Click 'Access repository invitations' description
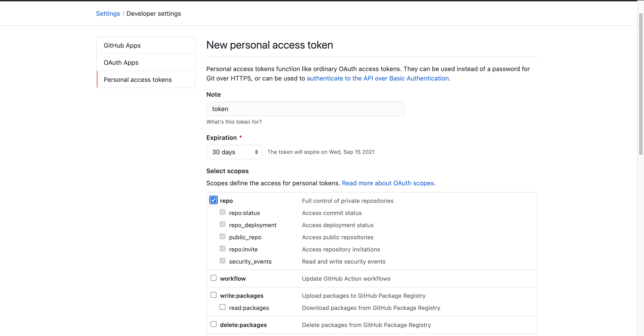644x336 pixels. coord(341,249)
